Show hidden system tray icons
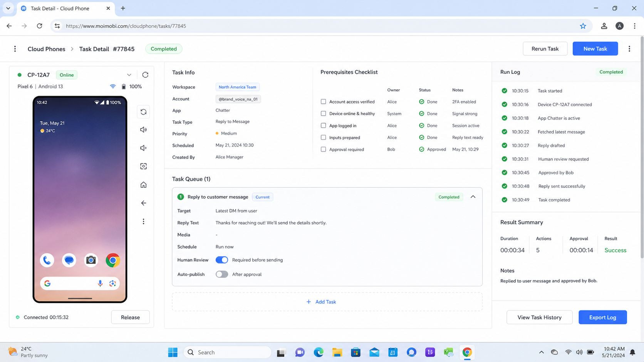The image size is (644, 362). [541, 352]
